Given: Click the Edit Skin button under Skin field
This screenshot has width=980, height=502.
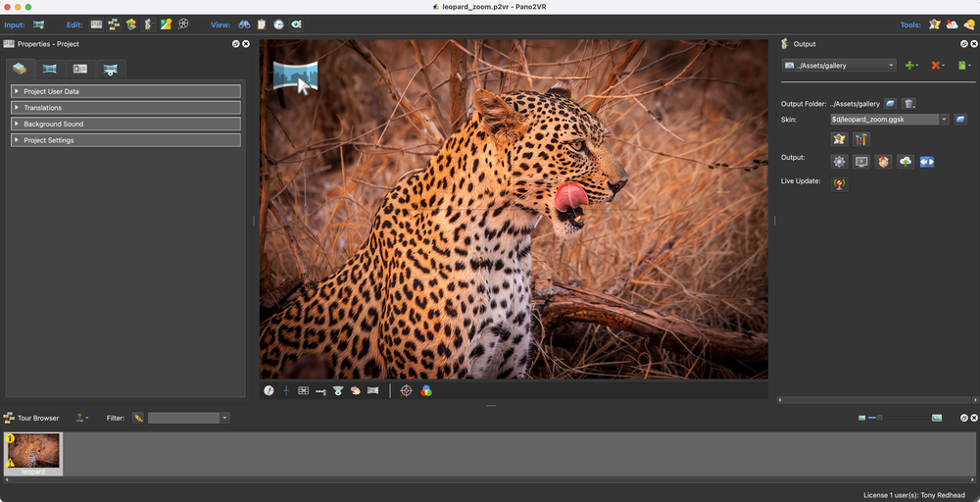Looking at the screenshot, I should (x=839, y=139).
